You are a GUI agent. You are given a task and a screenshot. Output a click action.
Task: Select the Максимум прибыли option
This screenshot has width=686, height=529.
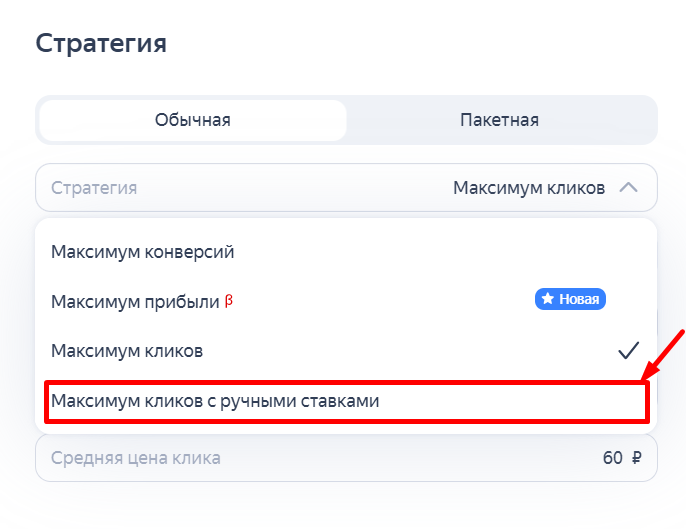click(x=135, y=301)
